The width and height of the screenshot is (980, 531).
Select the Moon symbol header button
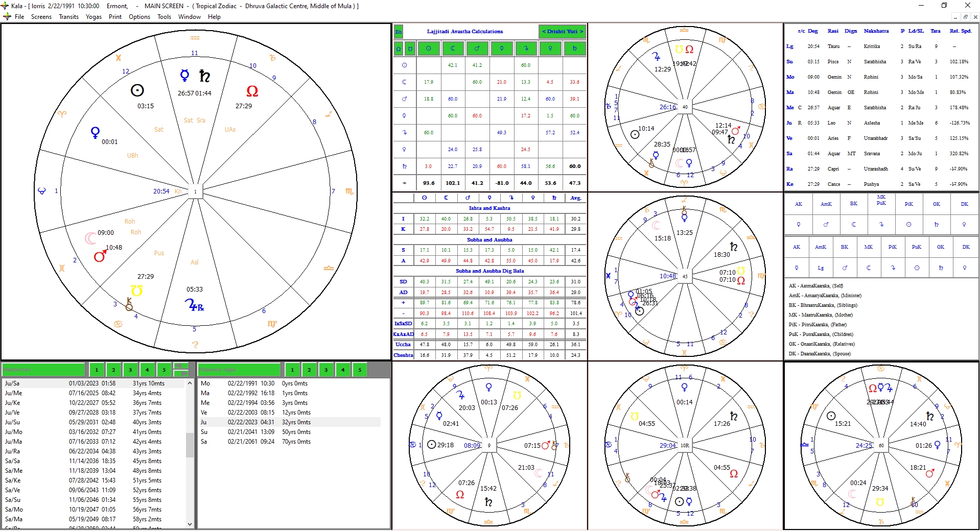click(x=453, y=49)
